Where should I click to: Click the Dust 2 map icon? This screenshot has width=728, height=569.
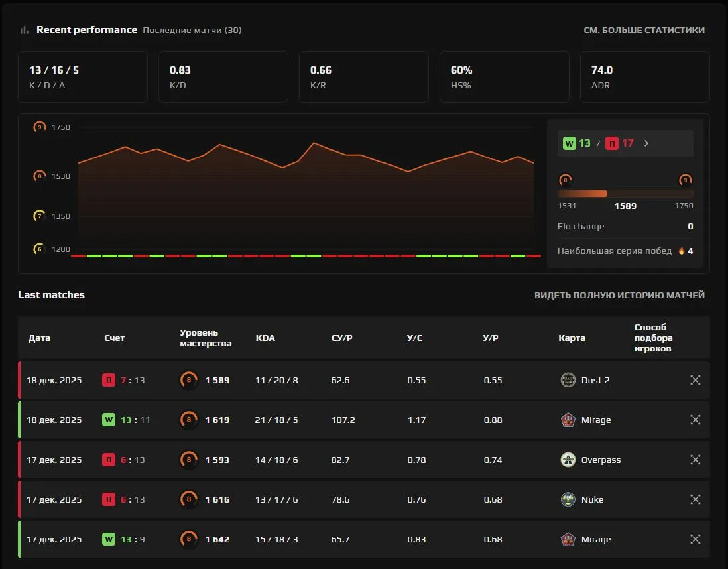568,380
